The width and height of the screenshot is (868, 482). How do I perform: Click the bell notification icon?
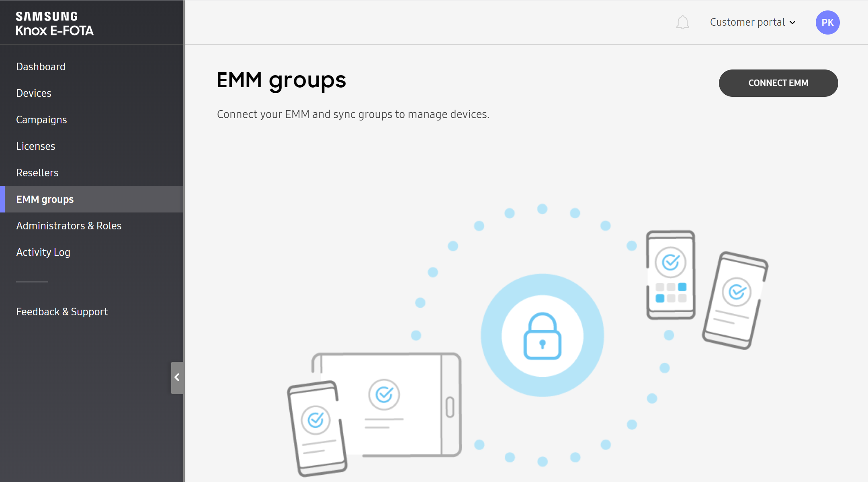point(682,22)
